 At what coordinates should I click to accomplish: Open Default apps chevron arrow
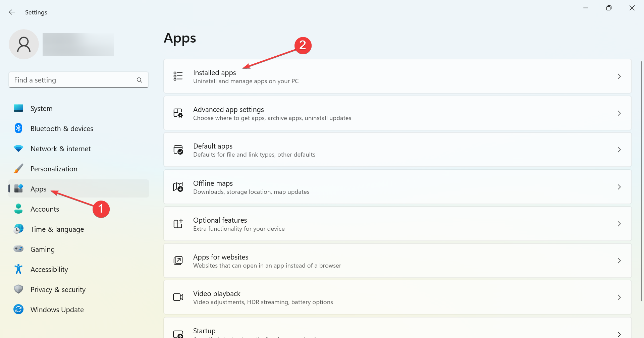pyautogui.click(x=619, y=150)
